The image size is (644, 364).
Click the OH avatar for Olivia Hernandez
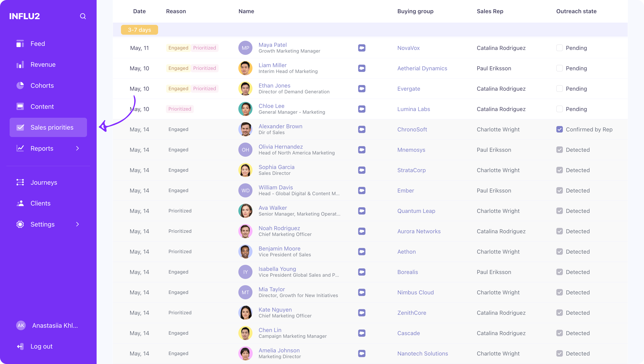pyautogui.click(x=245, y=150)
